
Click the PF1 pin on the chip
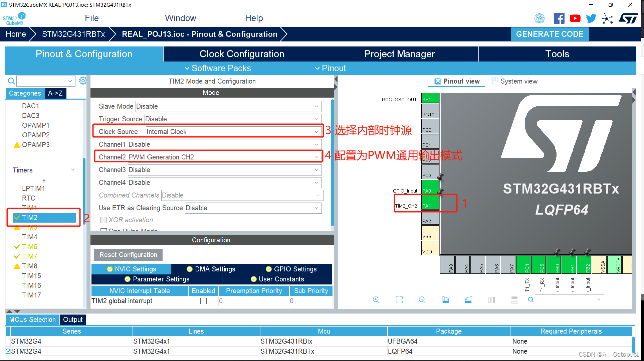point(430,98)
